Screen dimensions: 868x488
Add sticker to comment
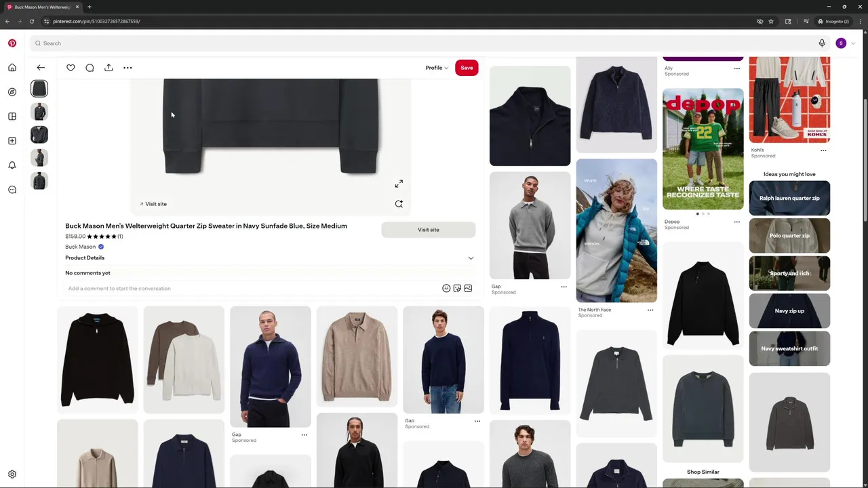[x=457, y=288]
